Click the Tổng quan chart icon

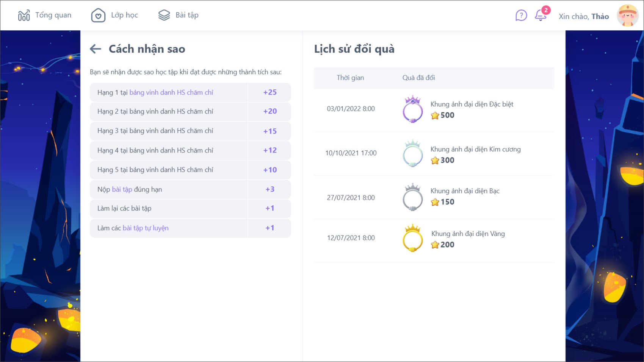coord(24,16)
